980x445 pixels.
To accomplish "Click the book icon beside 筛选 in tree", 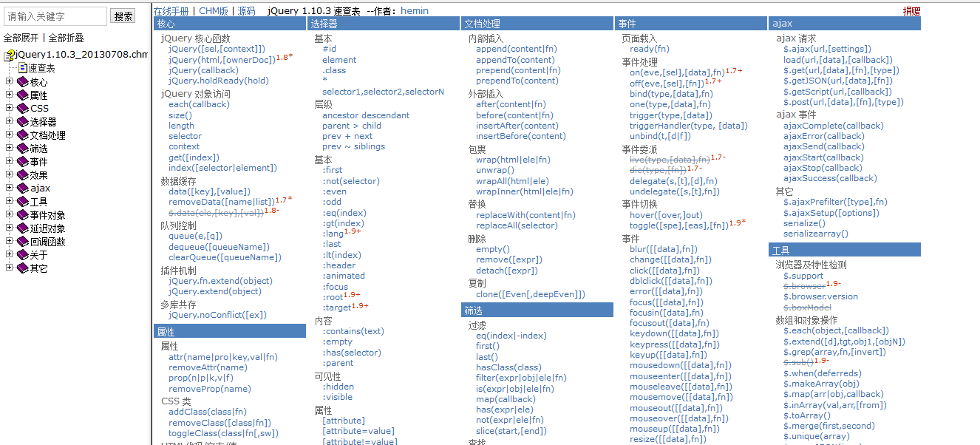I will tap(22, 149).
